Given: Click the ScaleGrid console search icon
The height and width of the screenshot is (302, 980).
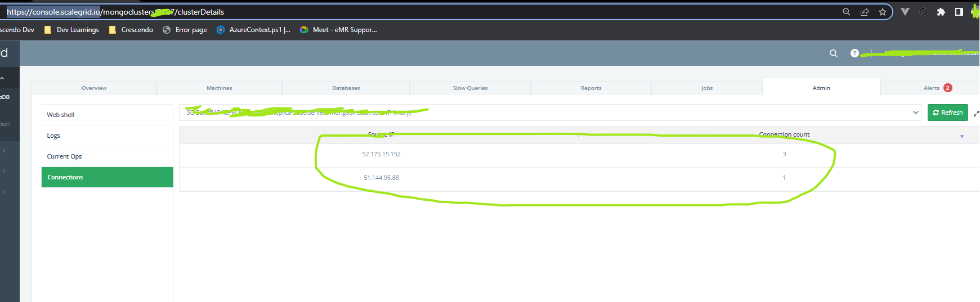Looking at the screenshot, I should click(834, 53).
